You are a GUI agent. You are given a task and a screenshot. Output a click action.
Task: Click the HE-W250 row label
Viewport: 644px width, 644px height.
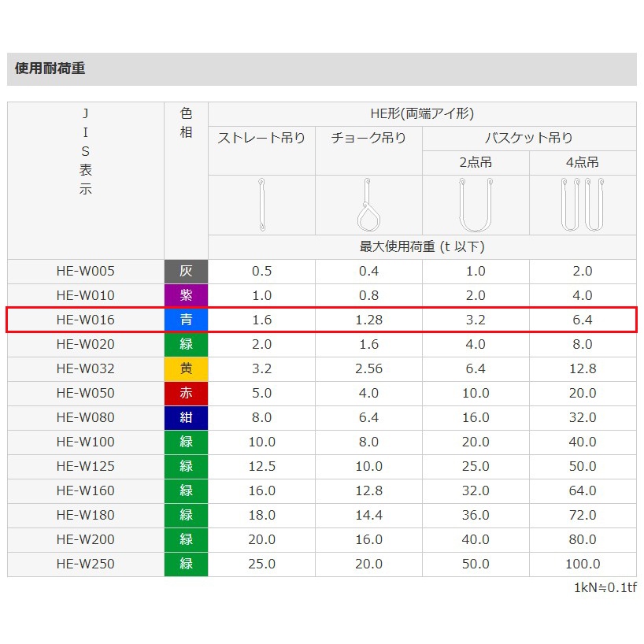coord(85,564)
